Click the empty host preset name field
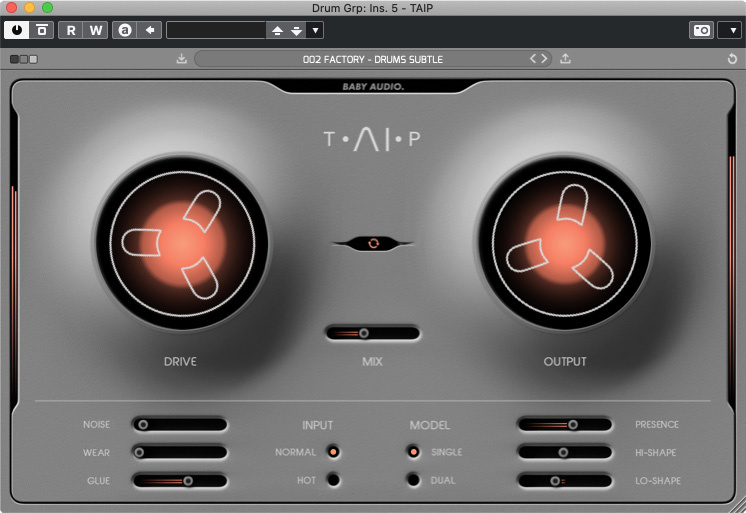Screen dimensions: 746x513 click(216, 30)
